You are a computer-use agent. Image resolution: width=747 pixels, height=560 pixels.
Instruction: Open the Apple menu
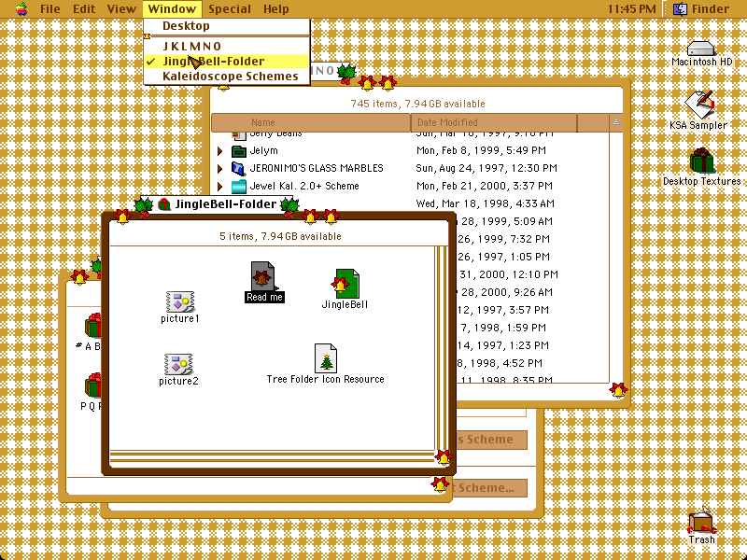coord(21,8)
